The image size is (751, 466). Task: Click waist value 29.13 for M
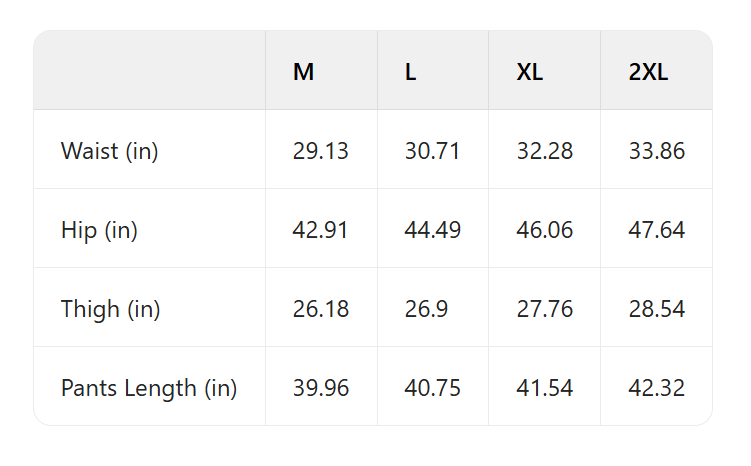[x=321, y=151]
